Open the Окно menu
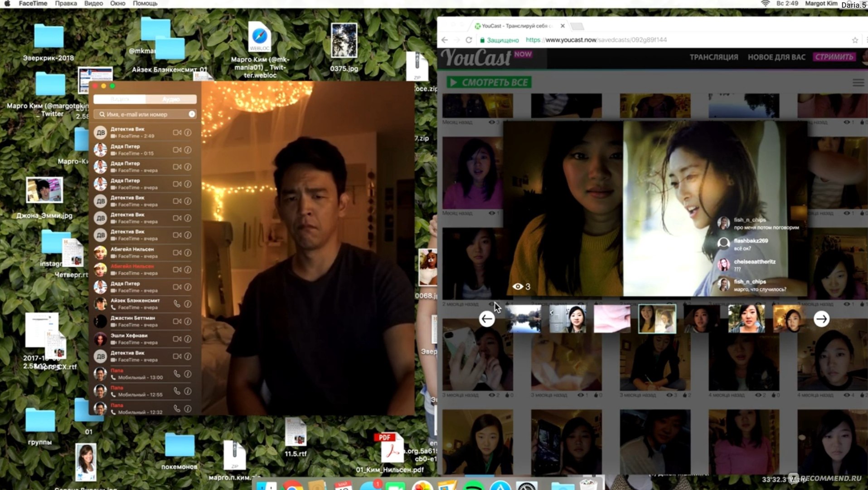This screenshot has height=490, width=868. tap(117, 3)
